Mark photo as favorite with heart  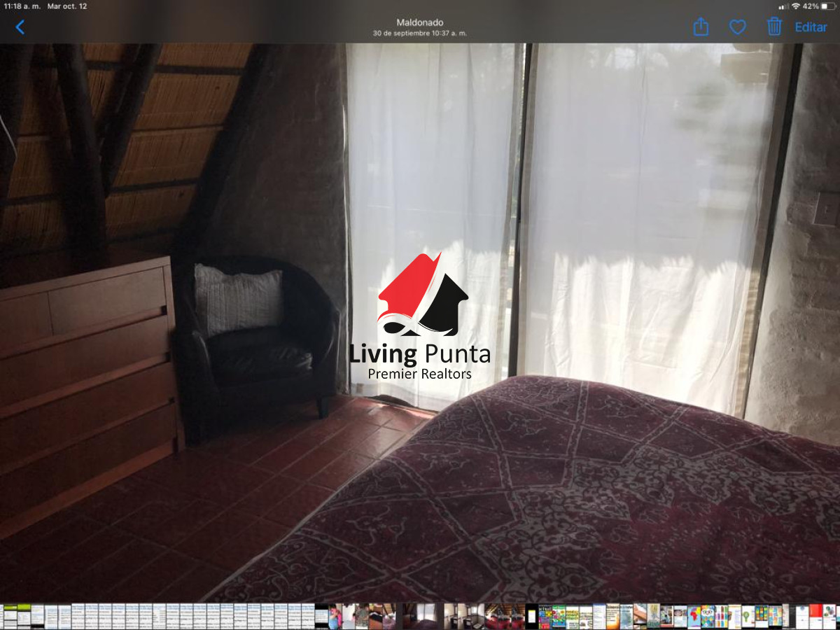click(x=737, y=27)
